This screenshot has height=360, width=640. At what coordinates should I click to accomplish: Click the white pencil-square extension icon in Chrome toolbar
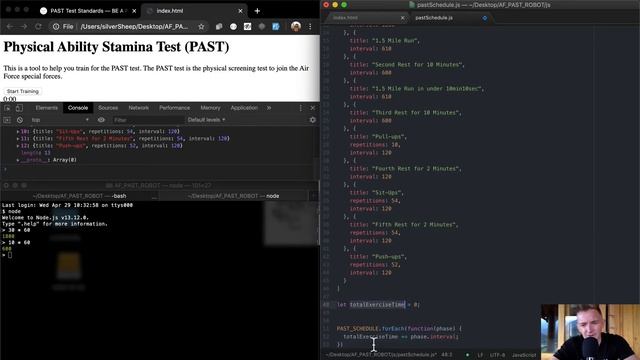coord(247,27)
